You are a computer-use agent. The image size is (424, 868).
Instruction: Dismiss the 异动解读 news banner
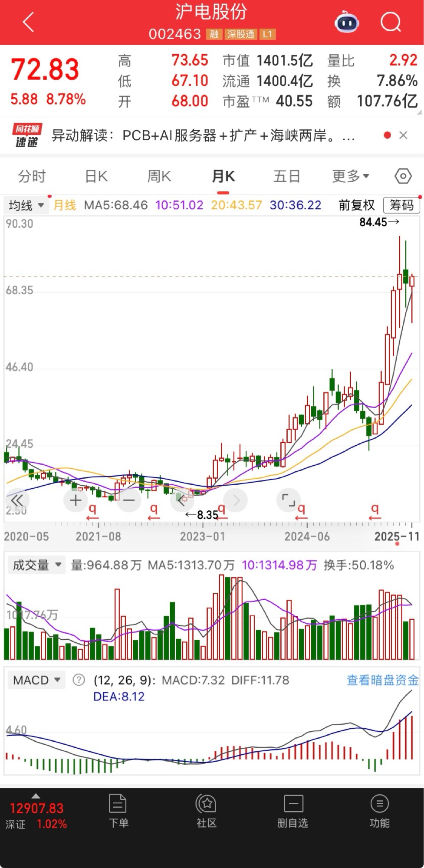[x=403, y=135]
